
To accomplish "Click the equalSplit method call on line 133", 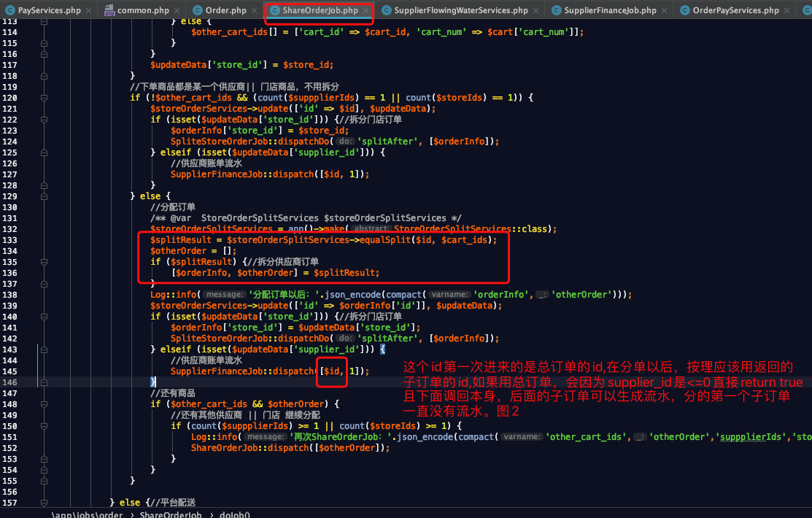I will [385, 240].
